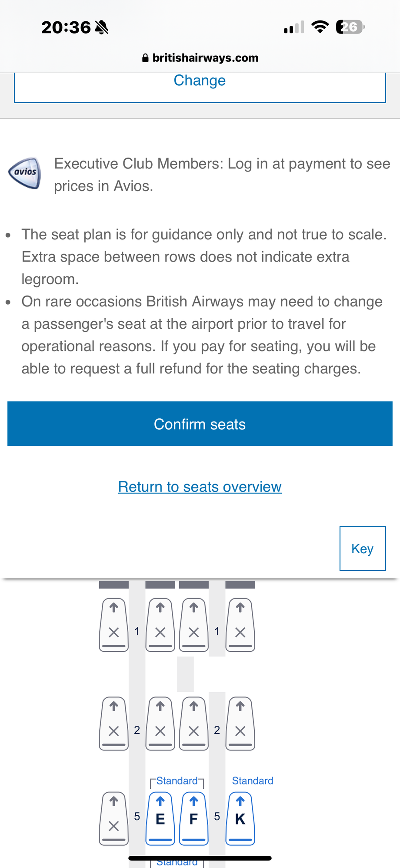Screen dimensions: 400x868
Task: Tap unavailable left middle seat in row 2
Action: pos(160,723)
